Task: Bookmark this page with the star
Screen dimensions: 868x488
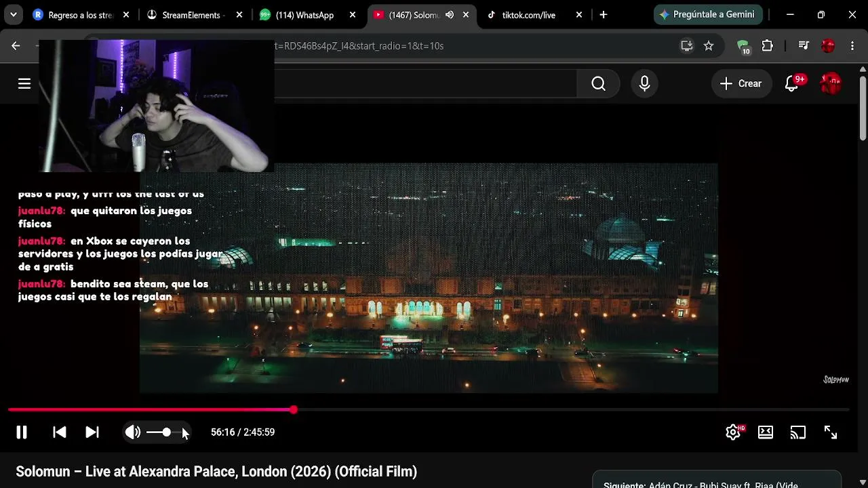Action: click(x=709, y=45)
